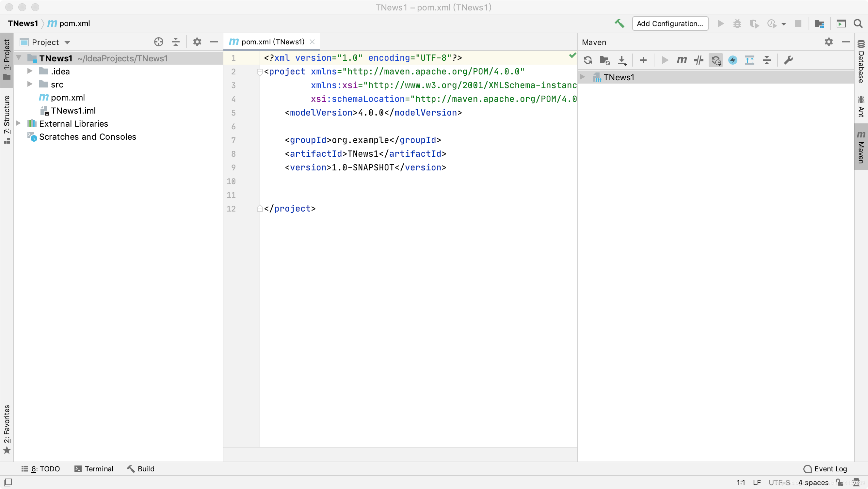This screenshot has width=868, height=489.
Task: Click the Stop square icon
Action: [798, 24]
